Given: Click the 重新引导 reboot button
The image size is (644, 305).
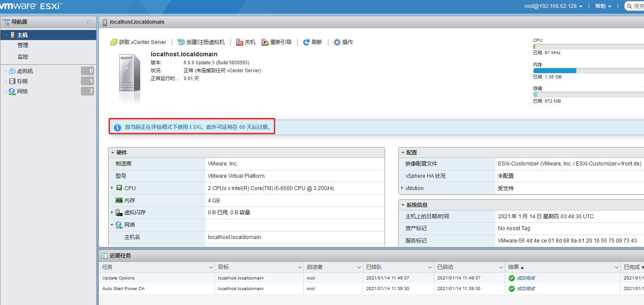Looking at the screenshot, I should pyautogui.click(x=277, y=42).
